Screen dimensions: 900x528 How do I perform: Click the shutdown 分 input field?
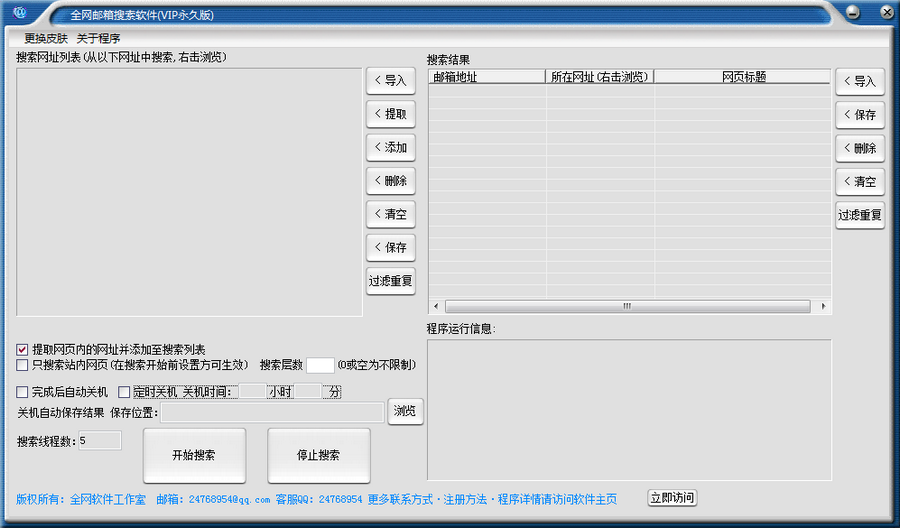pos(308,392)
